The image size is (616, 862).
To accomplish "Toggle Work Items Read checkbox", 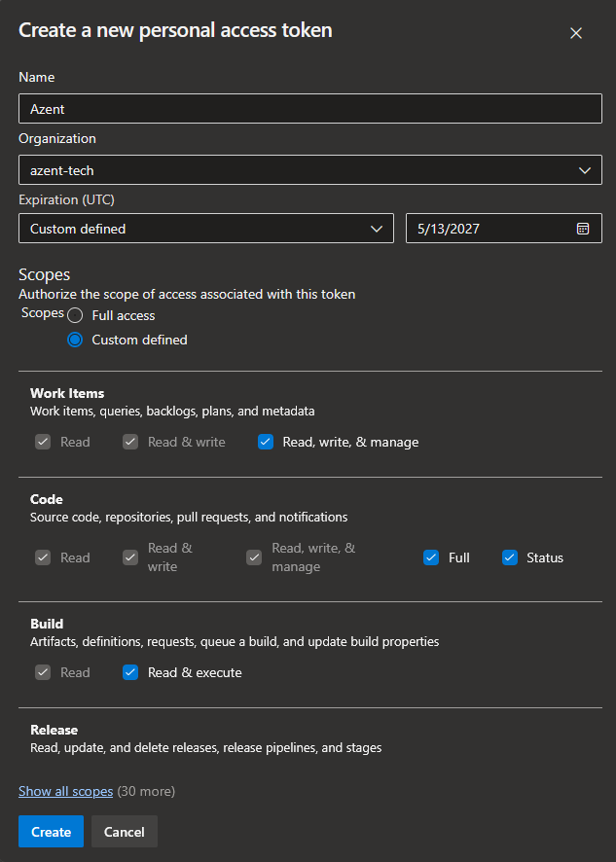I will (43, 442).
